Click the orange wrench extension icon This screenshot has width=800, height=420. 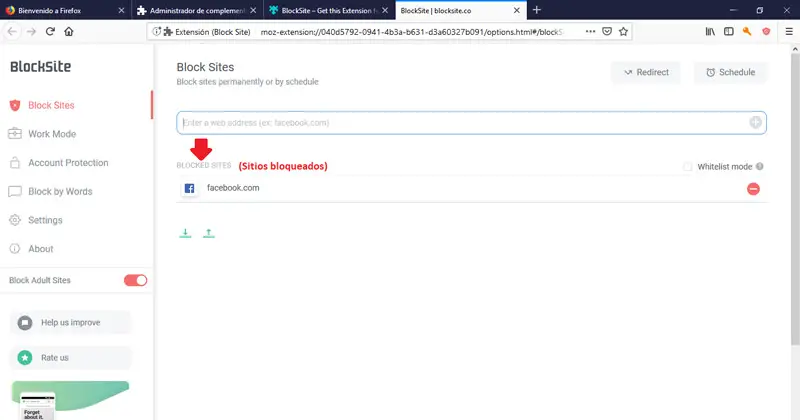click(x=747, y=32)
